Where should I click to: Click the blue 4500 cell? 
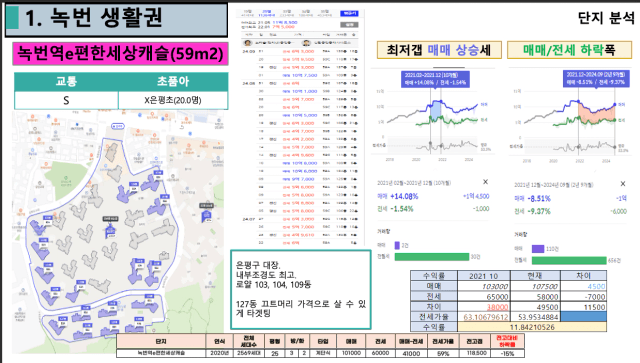click(x=584, y=286)
